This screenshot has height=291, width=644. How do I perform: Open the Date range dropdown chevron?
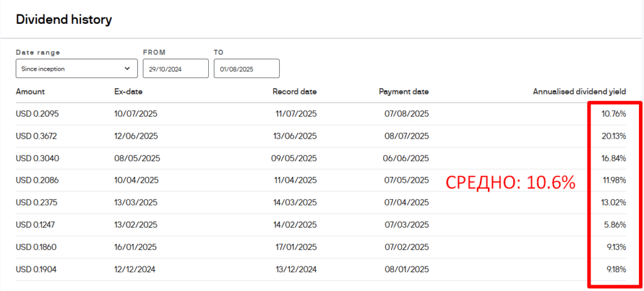click(127, 69)
